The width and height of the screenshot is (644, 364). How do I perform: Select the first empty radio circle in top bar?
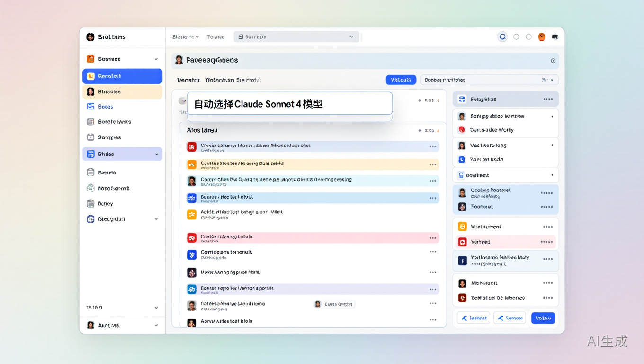516,36
